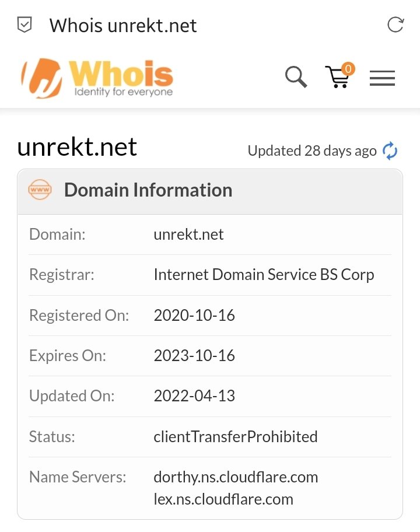Viewport: 420px width, 532px height.
Task: Tap the cart item count badge
Action: point(348,69)
